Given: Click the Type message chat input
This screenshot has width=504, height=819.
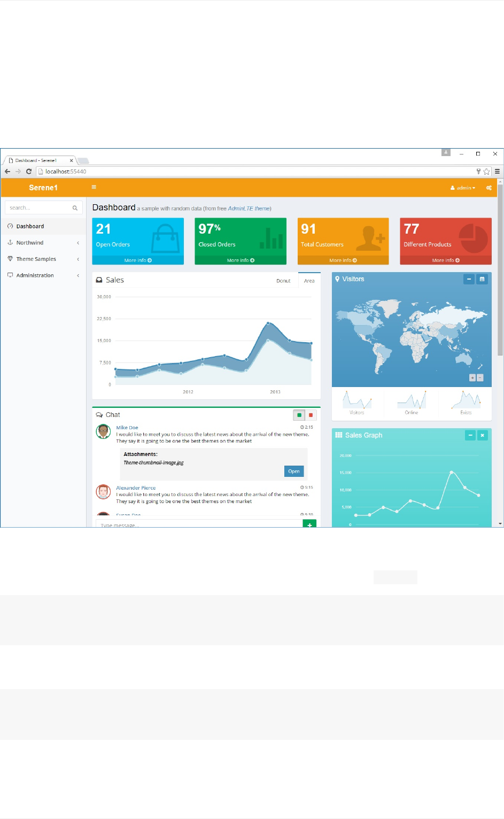Looking at the screenshot, I should pyautogui.click(x=199, y=524).
